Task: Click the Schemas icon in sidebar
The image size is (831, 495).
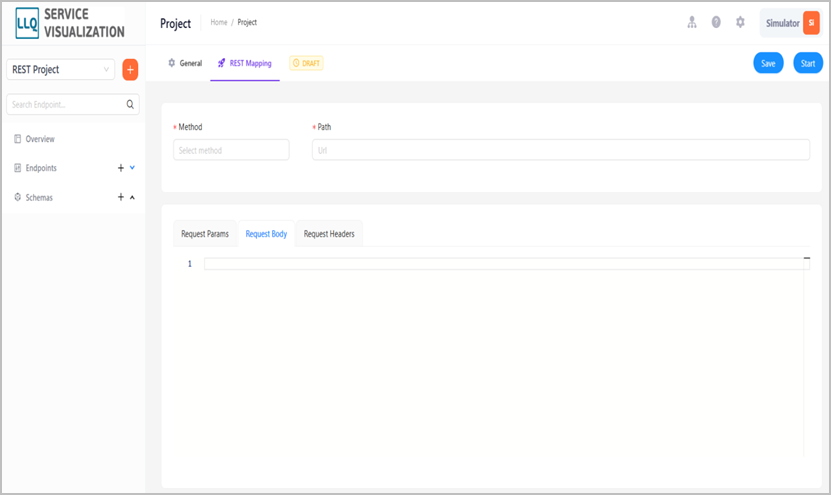Action: [17, 197]
